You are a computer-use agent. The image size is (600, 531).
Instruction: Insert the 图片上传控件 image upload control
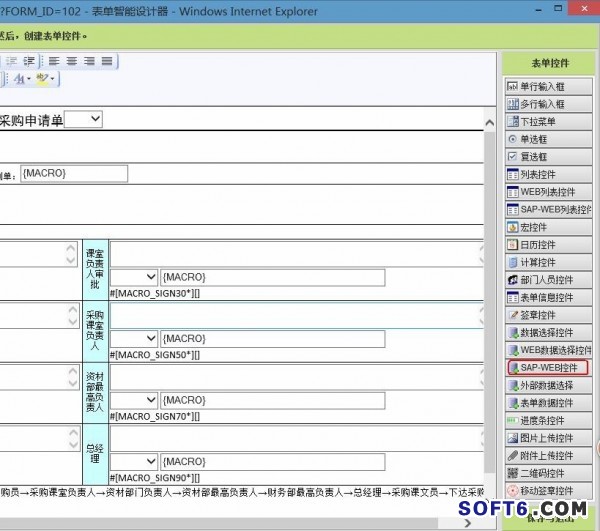546,438
